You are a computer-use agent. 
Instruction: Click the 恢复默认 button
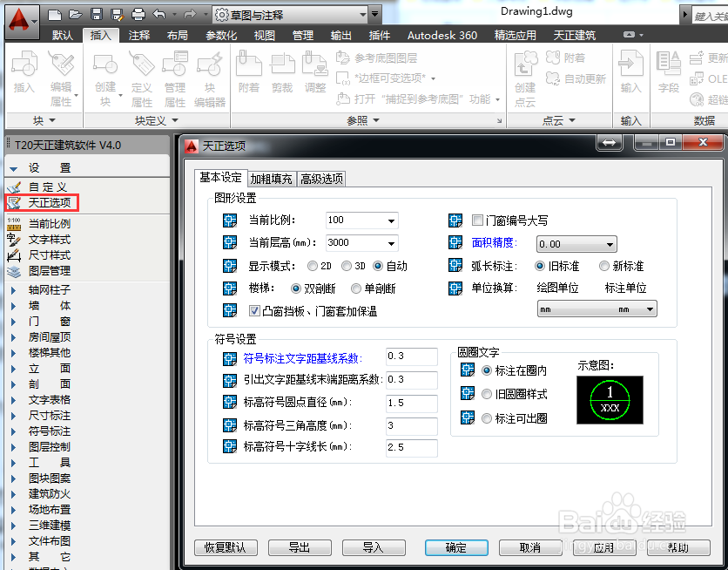tap(226, 547)
